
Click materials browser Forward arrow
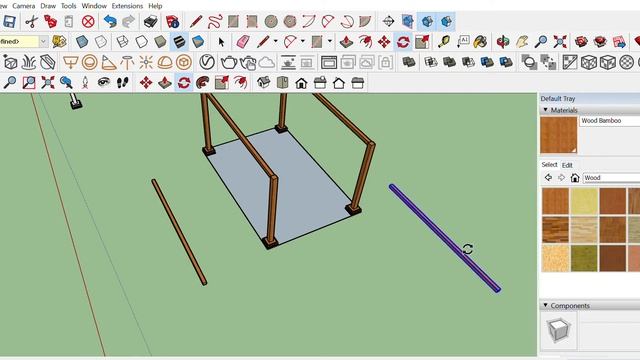(561, 178)
